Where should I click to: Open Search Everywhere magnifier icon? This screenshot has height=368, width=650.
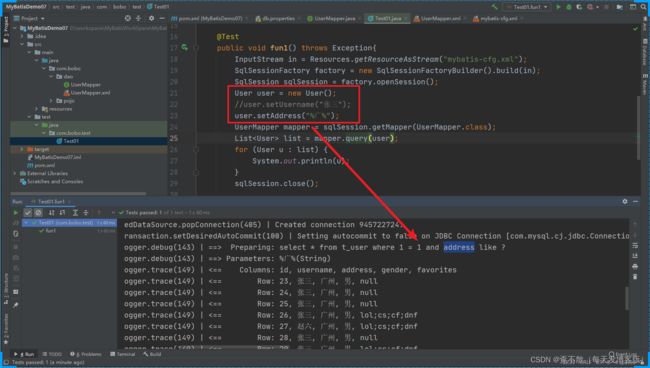[643, 7]
